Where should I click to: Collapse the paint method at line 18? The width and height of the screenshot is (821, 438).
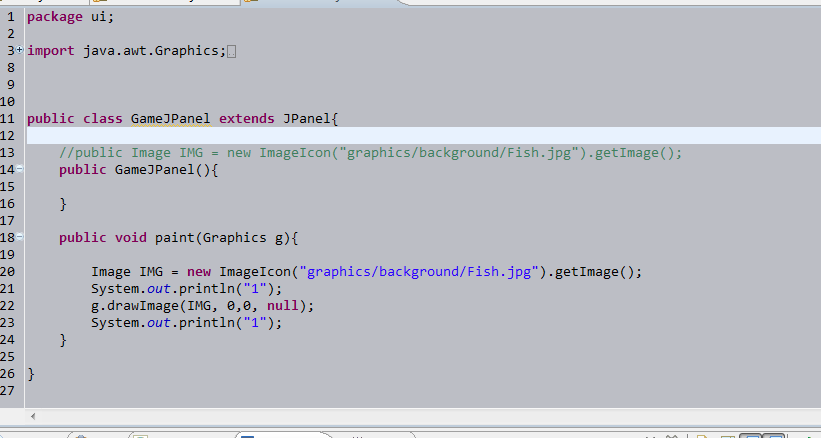pyautogui.click(x=19, y=237)
